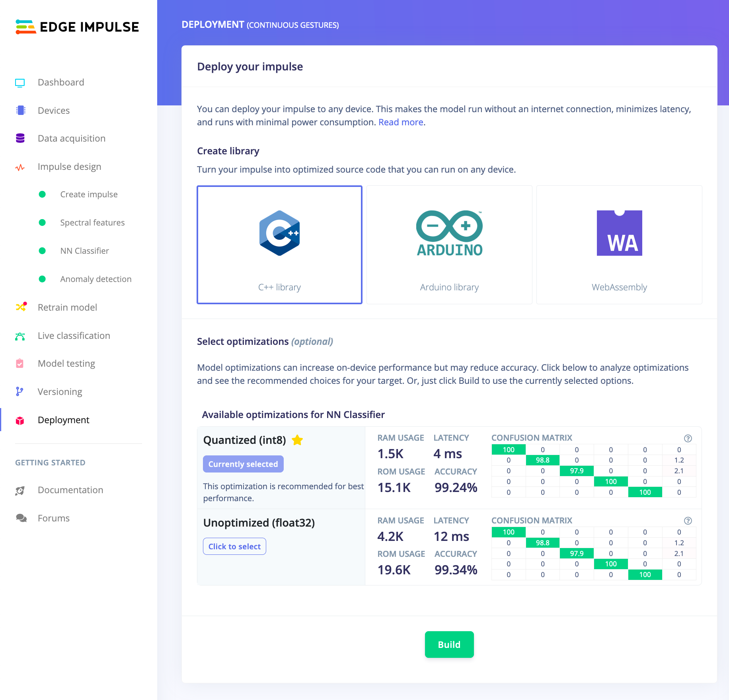729x700 pixels.
Task: Click the 99.34% accuracy value
Action: point(456,570)
